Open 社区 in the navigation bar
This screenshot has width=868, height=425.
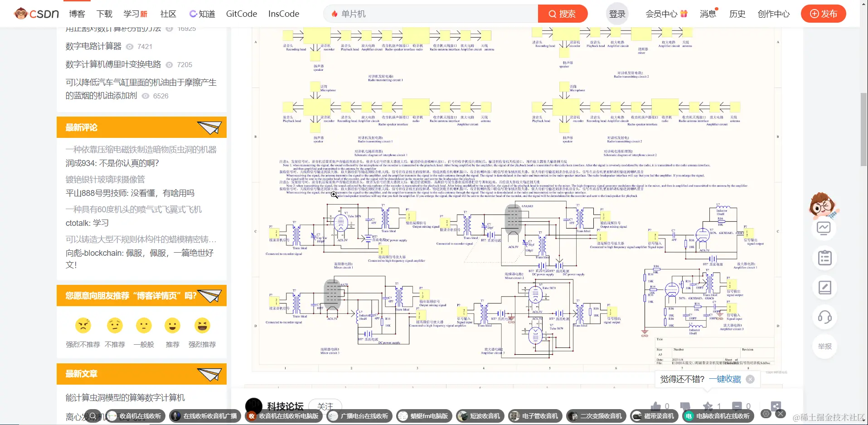coord(168,14)
